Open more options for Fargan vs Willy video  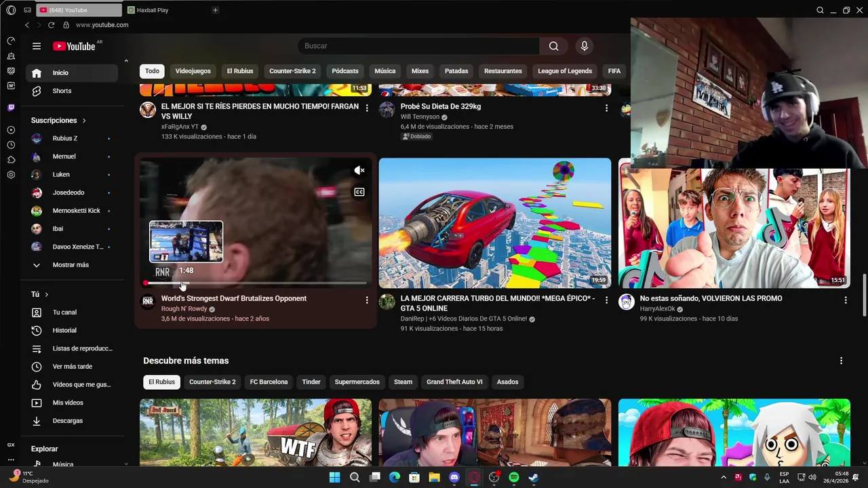tap(367, 108)
